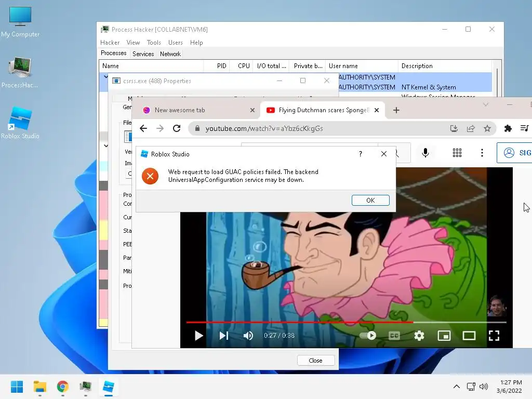Expand the browser tab search chevron
The width and height of the screenshot is (532, 399).
tap(486, 105)
